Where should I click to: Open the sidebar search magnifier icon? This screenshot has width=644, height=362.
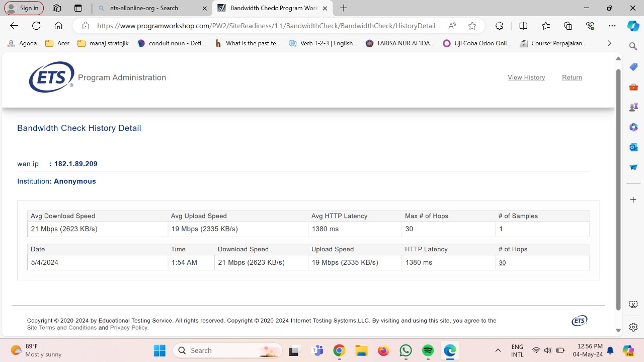[633, 46]
